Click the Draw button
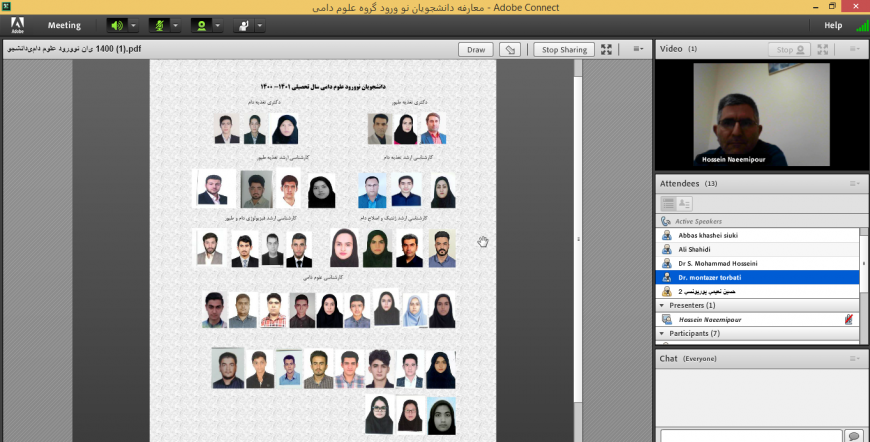 pyautogui.click(x=475, y=49)
